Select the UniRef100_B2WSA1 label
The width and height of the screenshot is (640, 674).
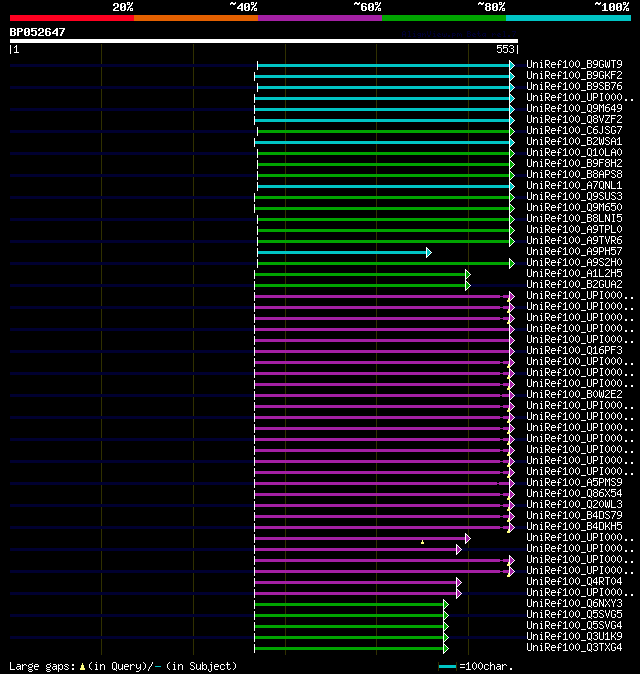(x=574, y=141)
